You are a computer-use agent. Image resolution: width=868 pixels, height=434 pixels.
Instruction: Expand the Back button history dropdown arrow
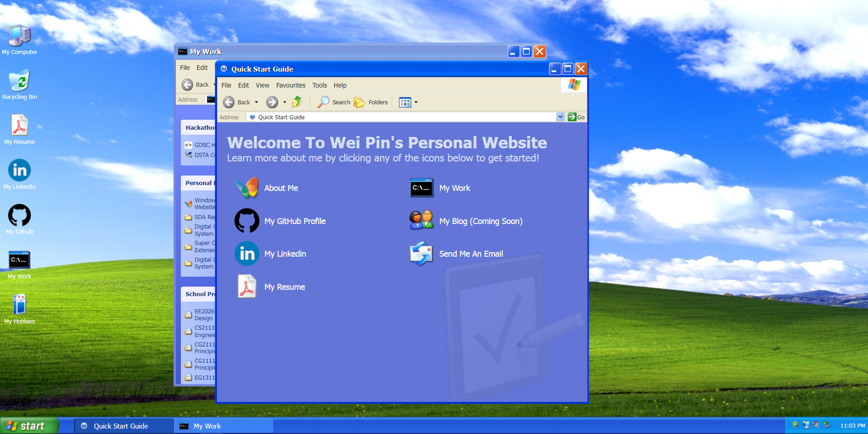[257, 102]
